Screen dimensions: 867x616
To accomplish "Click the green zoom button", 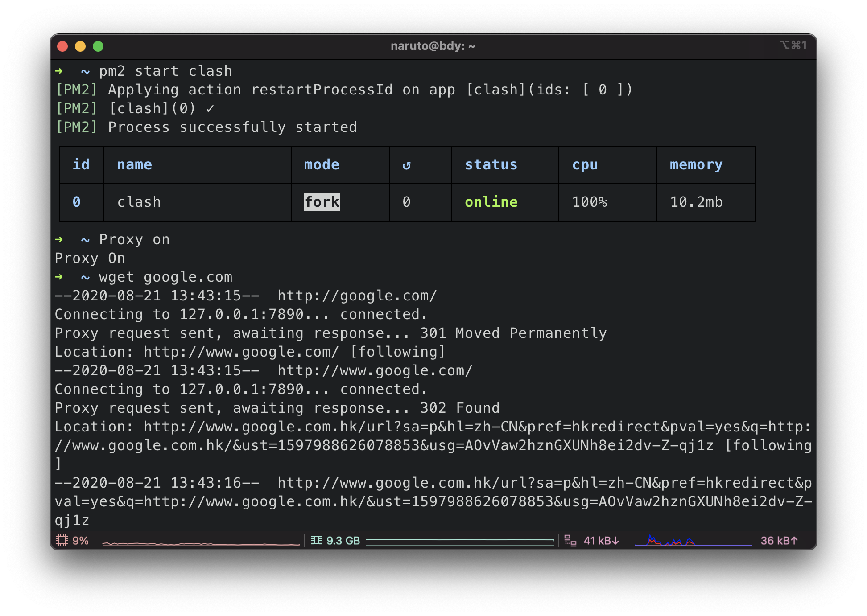I will [98, 46].
